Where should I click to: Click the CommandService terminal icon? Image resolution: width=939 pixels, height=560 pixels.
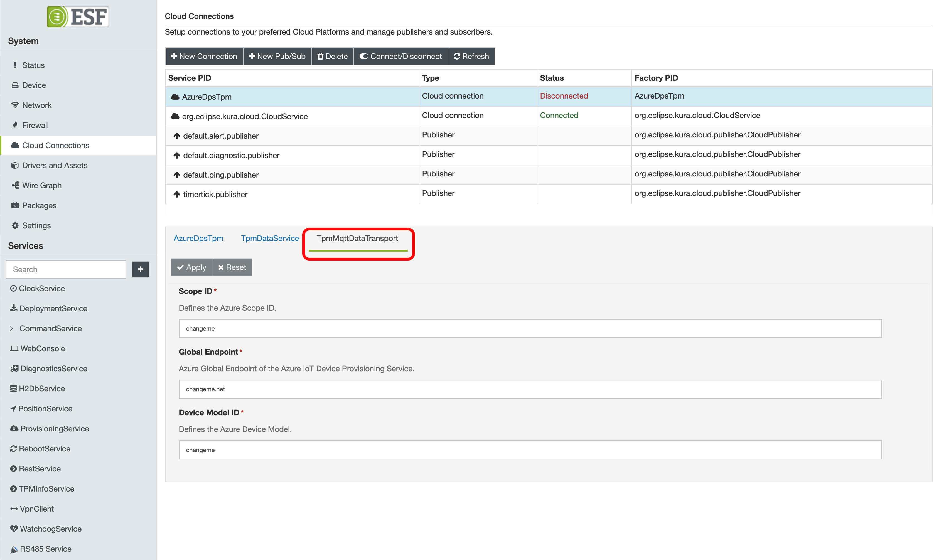coord(14,329)
